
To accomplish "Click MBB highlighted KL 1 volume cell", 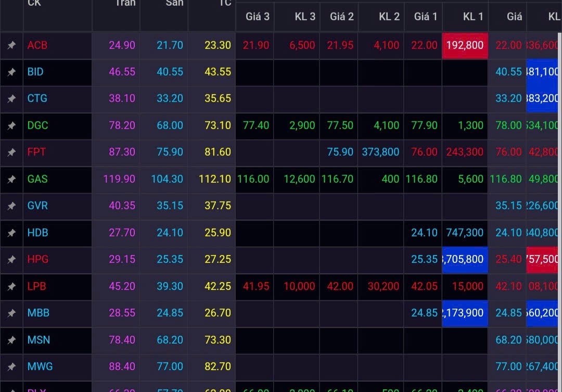I will pyautogui.click(x=465, y=313).
